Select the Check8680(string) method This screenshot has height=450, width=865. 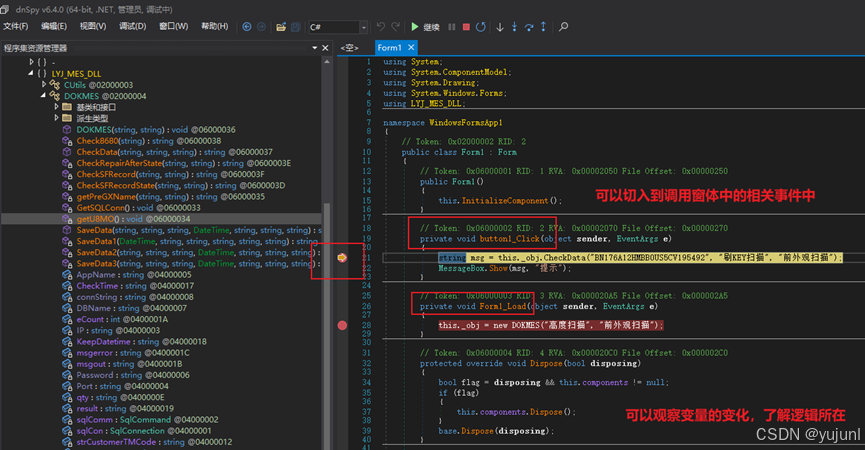[149, 141]
